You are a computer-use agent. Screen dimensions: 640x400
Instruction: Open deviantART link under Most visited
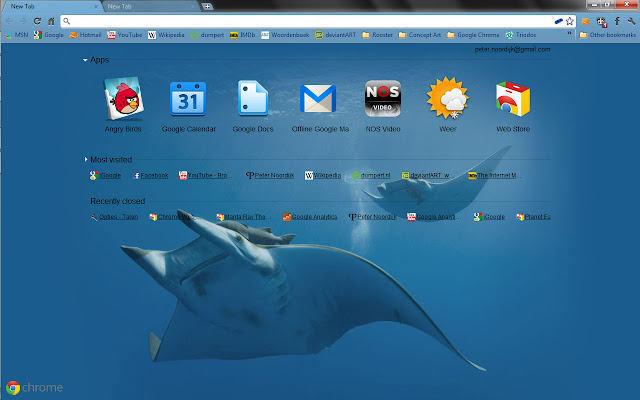click(x=426, y=176)
